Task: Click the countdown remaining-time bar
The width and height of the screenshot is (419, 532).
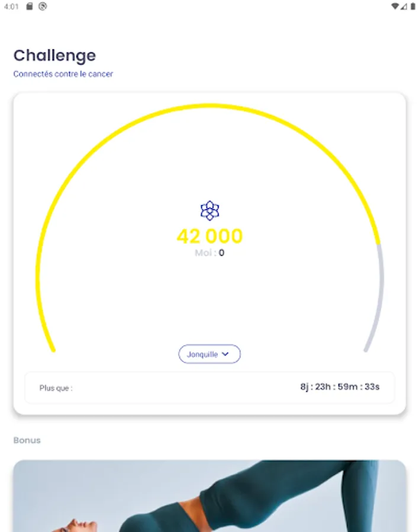Action: (209, 387)
